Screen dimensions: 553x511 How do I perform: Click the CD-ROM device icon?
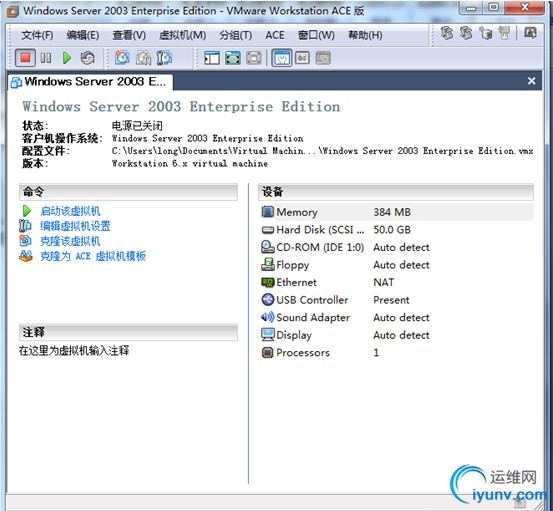(x=268, y=247)
